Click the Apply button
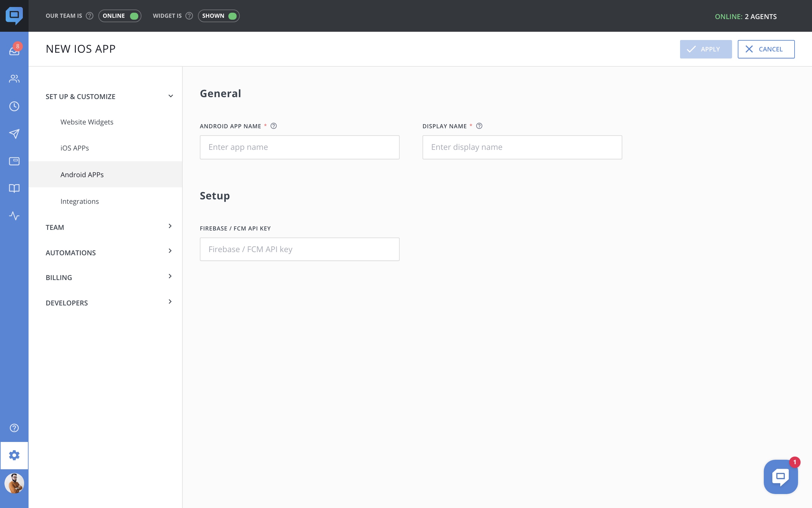 pos(706,49)
